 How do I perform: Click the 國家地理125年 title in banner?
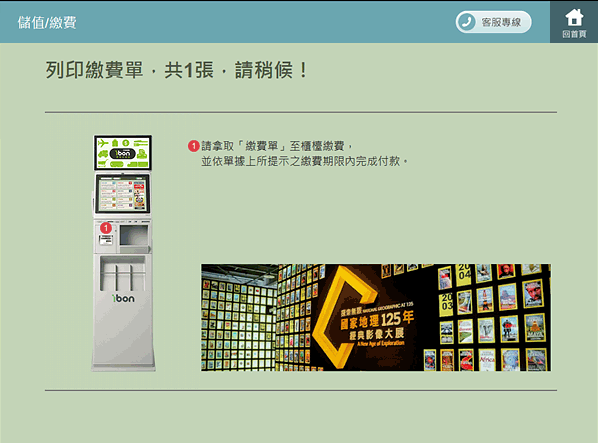[376, 319]
